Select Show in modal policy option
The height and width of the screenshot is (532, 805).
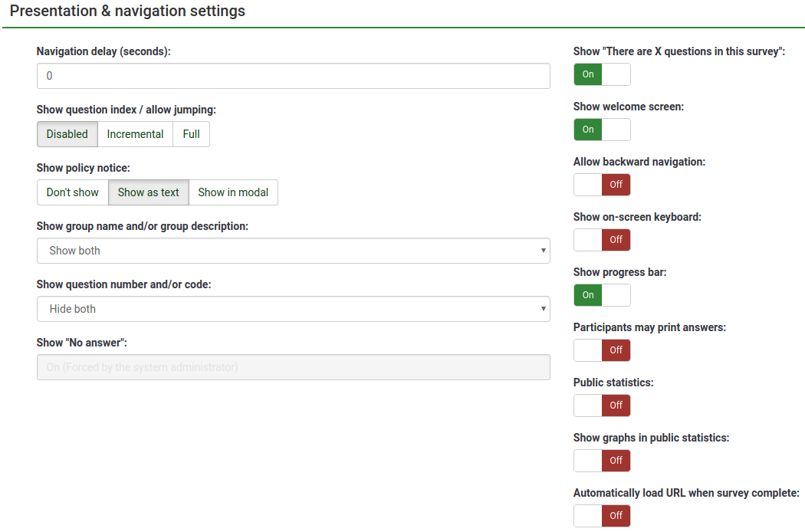(233, 192)
